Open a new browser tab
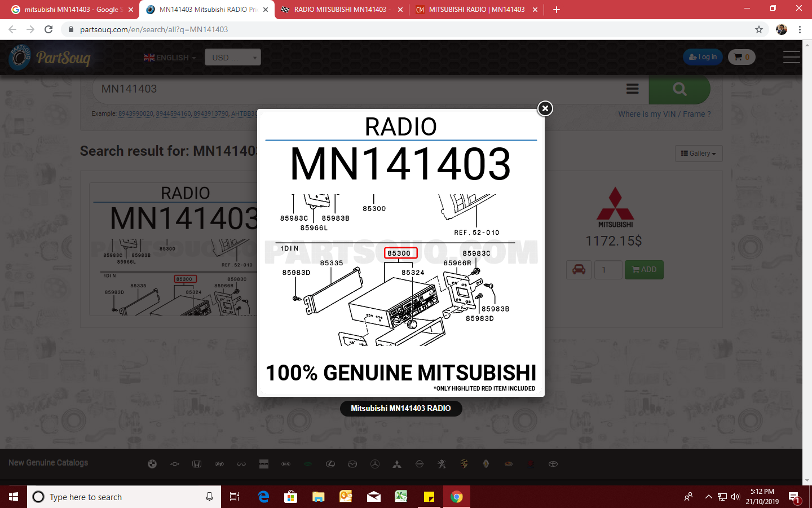812x508 pixels. (557, 10)
